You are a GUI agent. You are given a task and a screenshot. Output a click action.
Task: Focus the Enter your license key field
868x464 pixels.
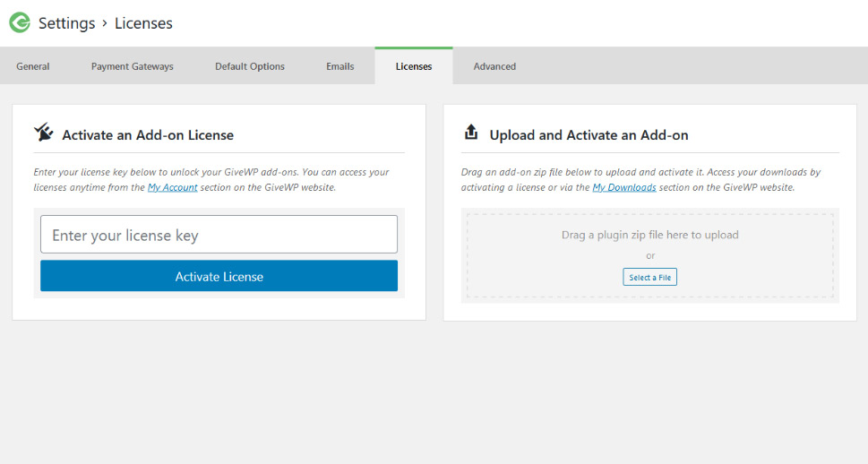click(x=219, y=235)
